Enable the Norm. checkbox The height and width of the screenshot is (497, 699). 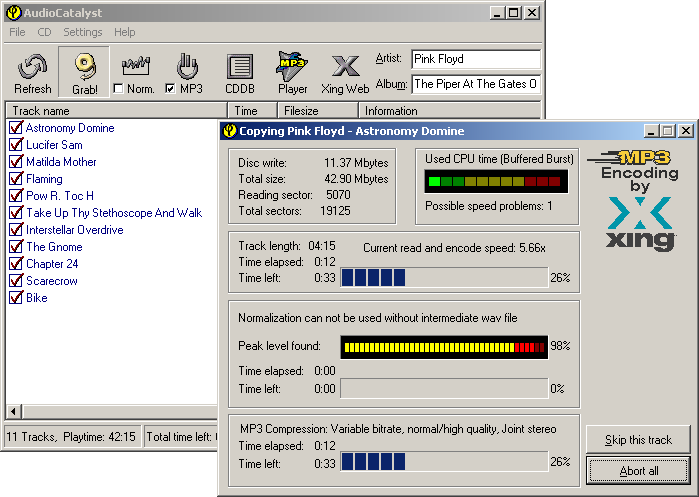pos(118,89)
